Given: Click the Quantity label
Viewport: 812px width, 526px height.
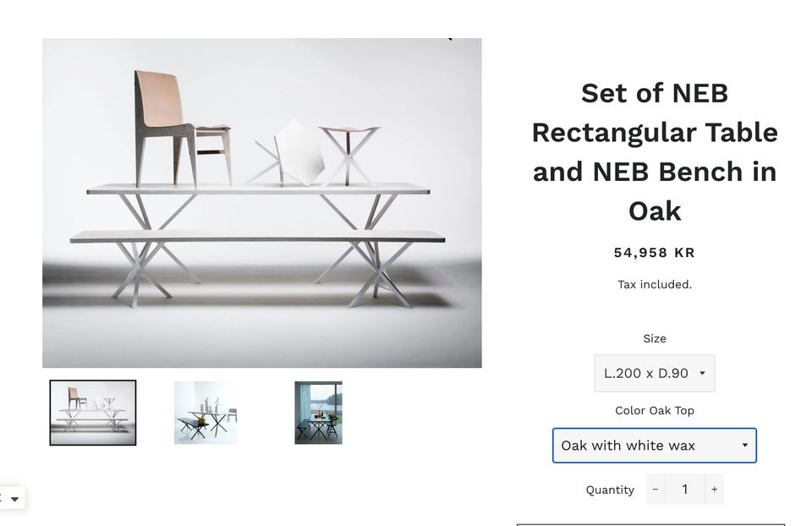Looking at the screenshot, I should pos(610,490).
